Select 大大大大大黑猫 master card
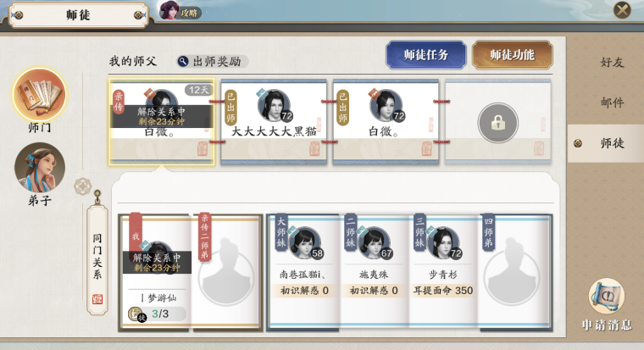Image resolution: width=644 pixels, height=350 pixels. (x=274, y=121)
